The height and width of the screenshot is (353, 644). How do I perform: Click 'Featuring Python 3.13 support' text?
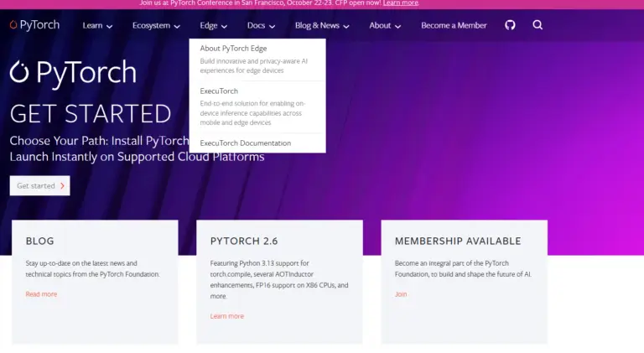[x=279, y=279]
